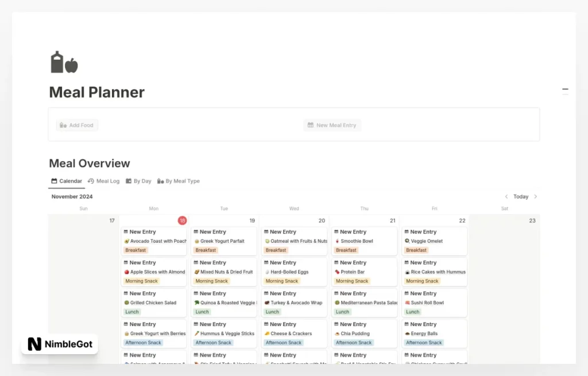
Task: Click the broccoli icon on Quinoa entry
Action: coord(196,303)
